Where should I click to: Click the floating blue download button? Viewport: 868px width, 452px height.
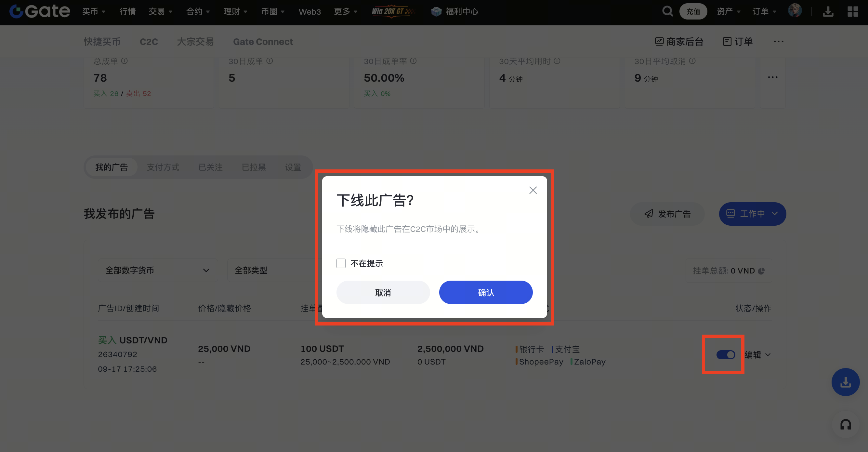click(846, 382)
